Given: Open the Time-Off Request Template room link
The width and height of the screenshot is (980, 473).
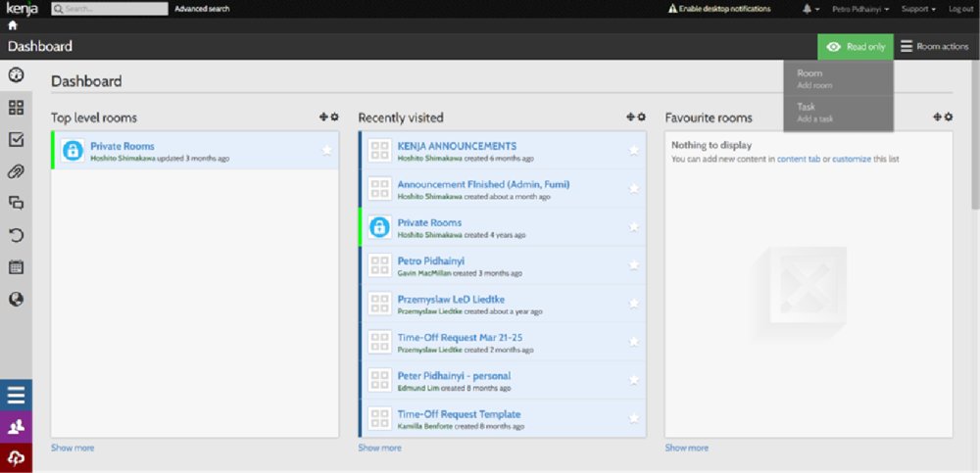Looking at the screenshot, I should tap(459, 414).
